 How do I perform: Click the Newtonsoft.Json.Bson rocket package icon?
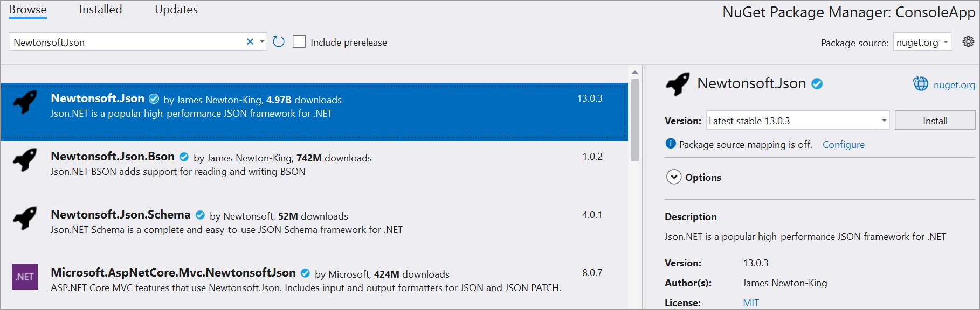click(25, 160)
